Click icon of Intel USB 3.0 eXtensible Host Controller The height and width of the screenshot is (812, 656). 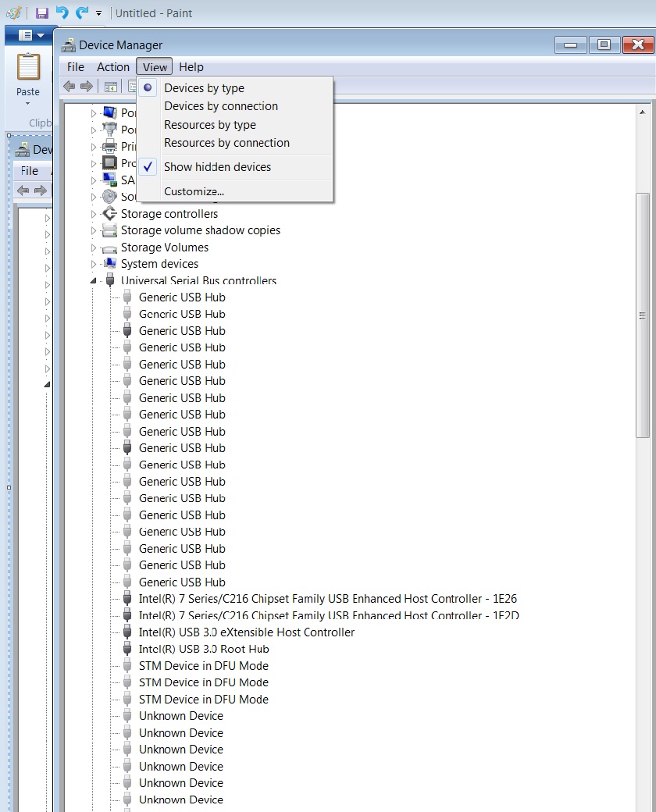pyautogui.click(x=127, y=632)
